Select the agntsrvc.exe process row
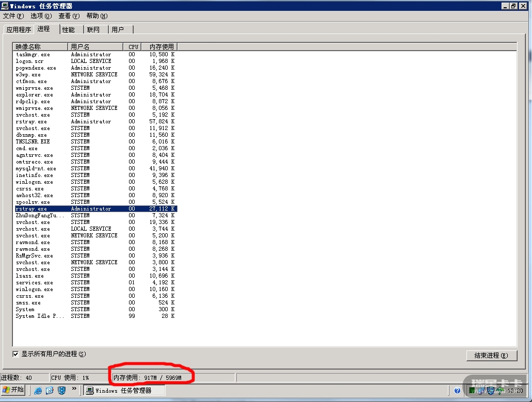Image resolution: width=532 pixels, height=402 pixels. coord(95,155)
